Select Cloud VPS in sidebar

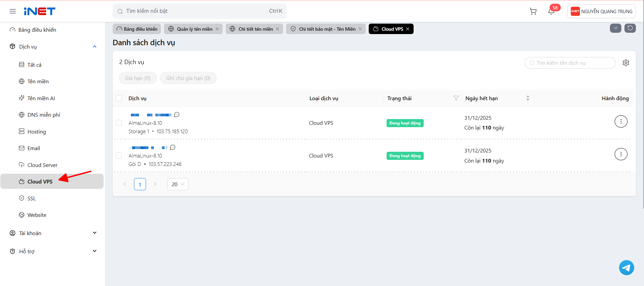[x=52, y=181]
